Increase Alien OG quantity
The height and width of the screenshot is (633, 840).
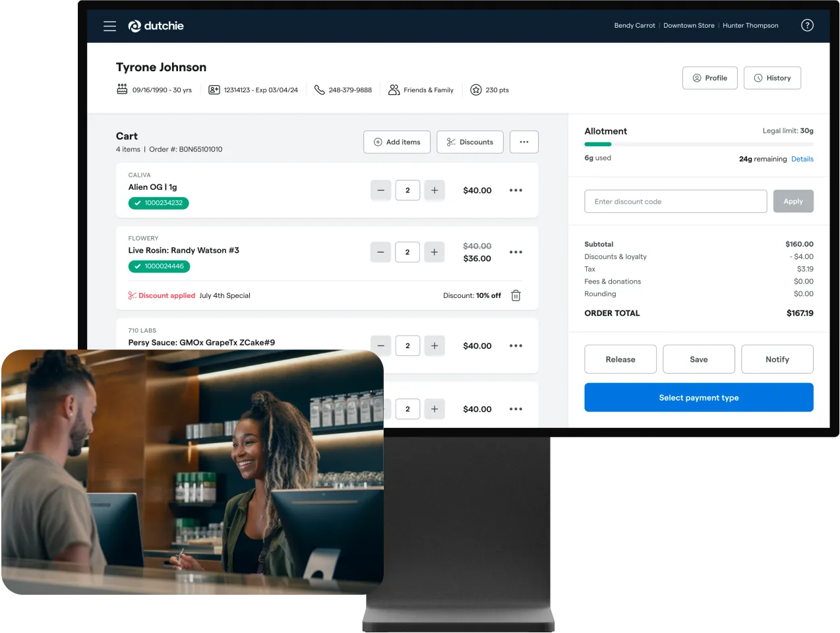click(435, 190)
